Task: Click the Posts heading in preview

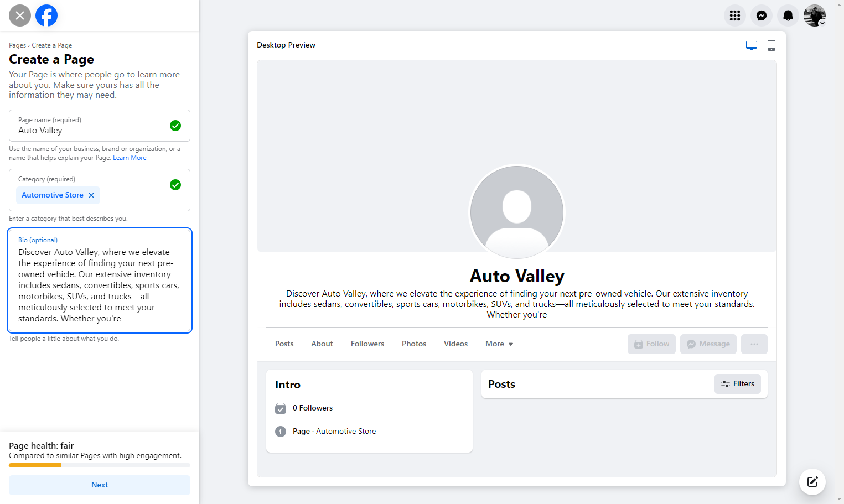Action: tap(501, 384)
